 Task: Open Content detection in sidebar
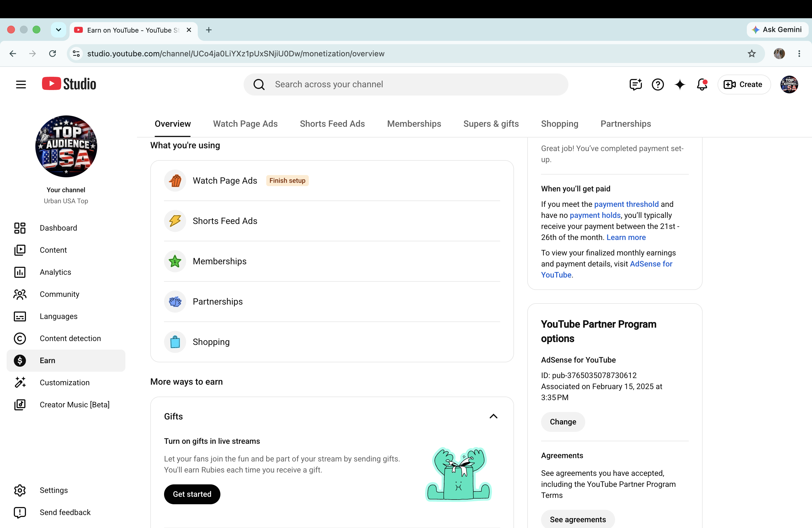(x=66, y=338)
